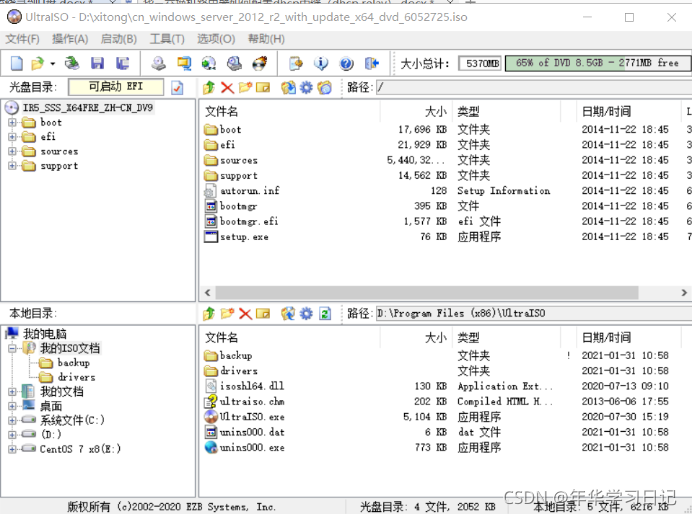Expand the sources folder in image tree
Screen dimensions: 692x515
(x=12, y=151)
